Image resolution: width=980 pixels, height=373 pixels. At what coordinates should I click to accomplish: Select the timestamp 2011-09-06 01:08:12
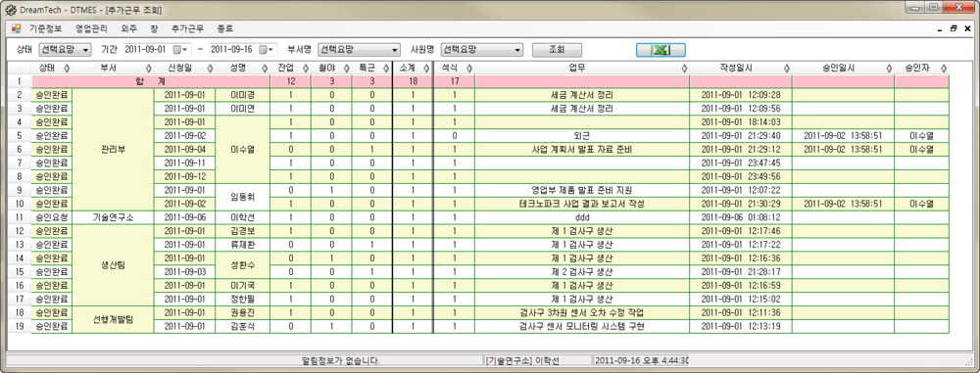(741, 217)
